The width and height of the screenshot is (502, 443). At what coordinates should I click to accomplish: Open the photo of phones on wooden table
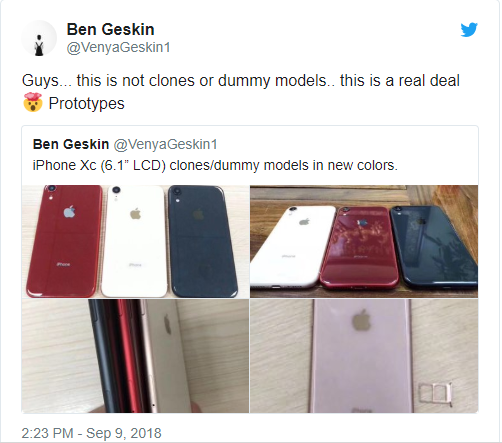coord(364,241)
